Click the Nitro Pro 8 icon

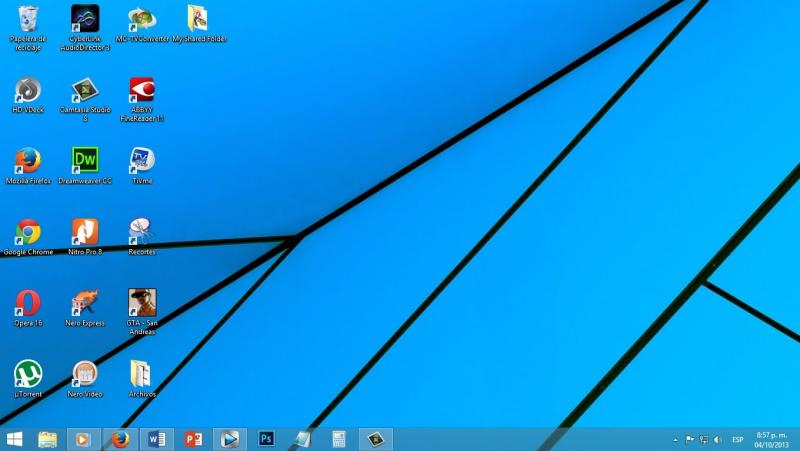[x=85, y=232]
